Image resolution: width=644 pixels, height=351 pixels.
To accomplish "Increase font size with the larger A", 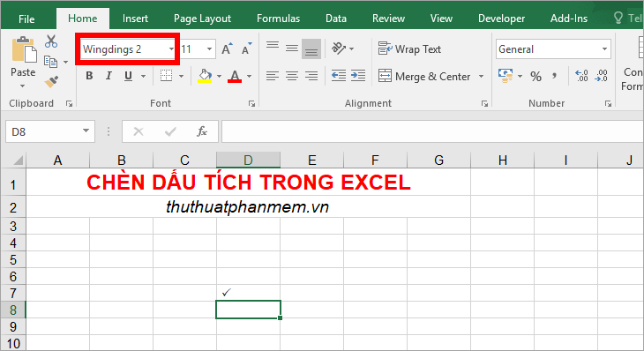I will coord(227,49).
